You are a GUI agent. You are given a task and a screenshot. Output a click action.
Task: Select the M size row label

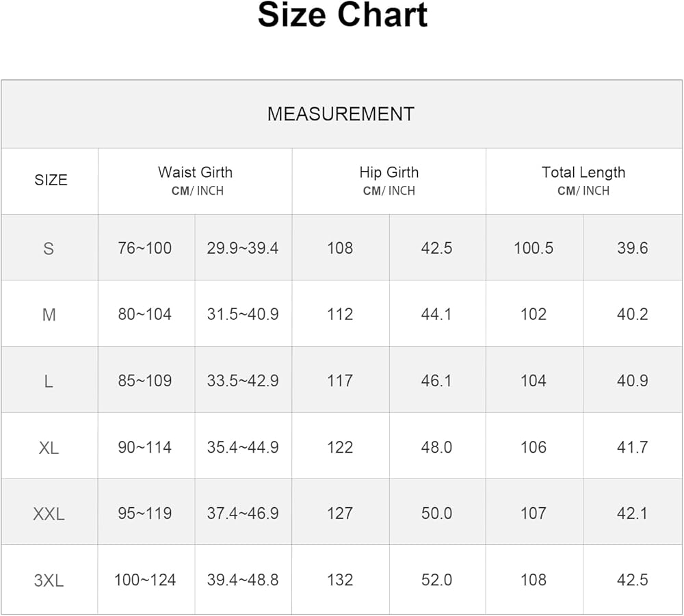tap(49, 314)
